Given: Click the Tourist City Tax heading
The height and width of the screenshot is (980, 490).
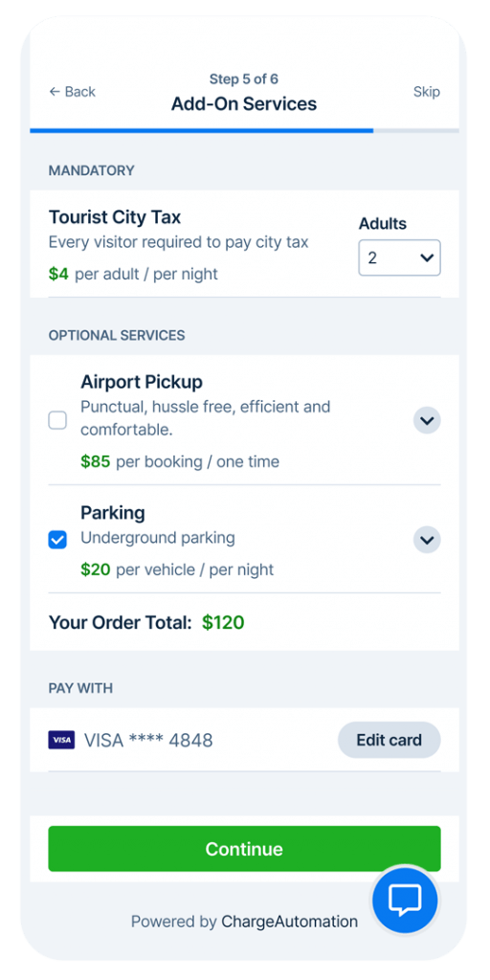Looking at the screenshot, I should point(115,217).
